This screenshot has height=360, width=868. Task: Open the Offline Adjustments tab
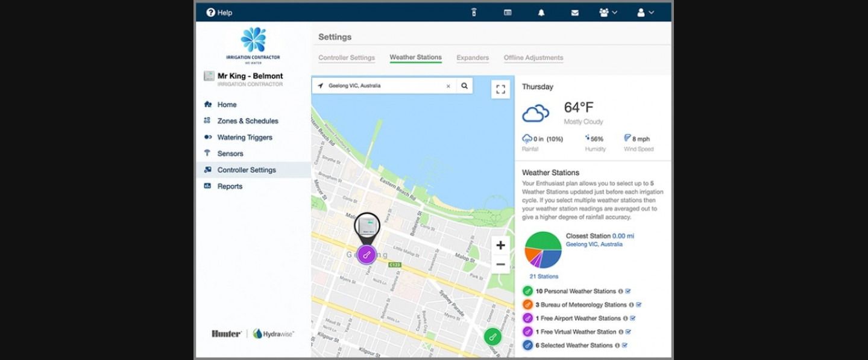coord(533,58)
